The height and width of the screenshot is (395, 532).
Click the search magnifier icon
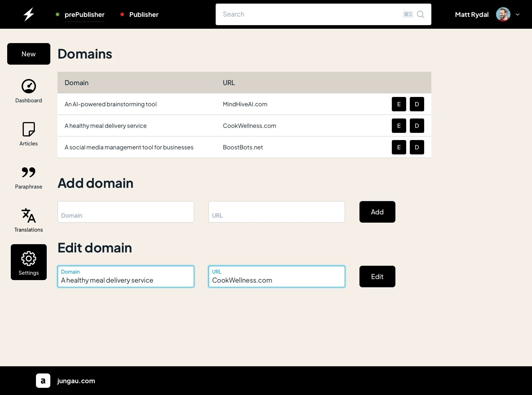421,14
